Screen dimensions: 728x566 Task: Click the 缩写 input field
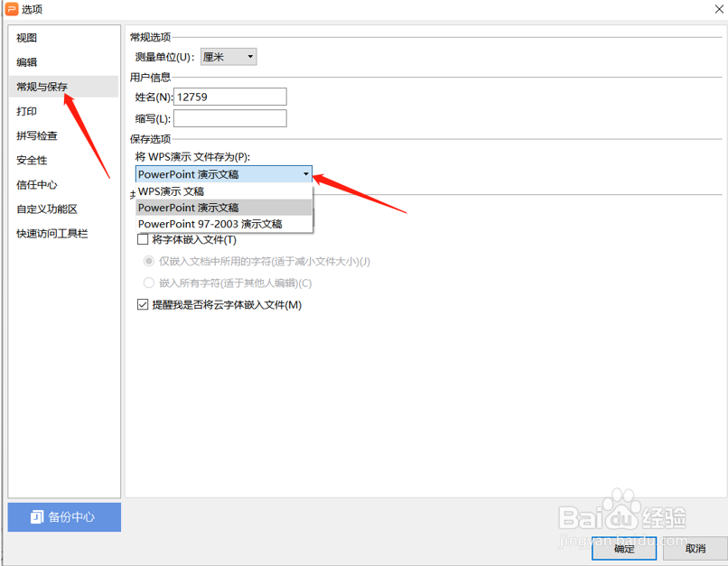[x=229, y=118]
